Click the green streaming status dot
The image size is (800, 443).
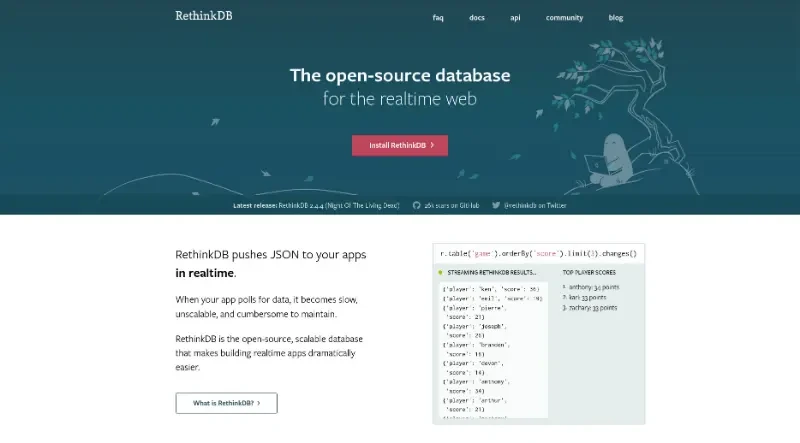[x=440, y=273]
